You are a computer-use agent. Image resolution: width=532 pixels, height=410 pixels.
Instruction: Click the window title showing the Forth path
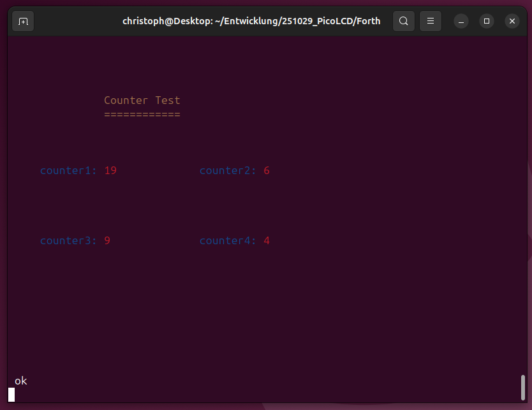point(251,21)
